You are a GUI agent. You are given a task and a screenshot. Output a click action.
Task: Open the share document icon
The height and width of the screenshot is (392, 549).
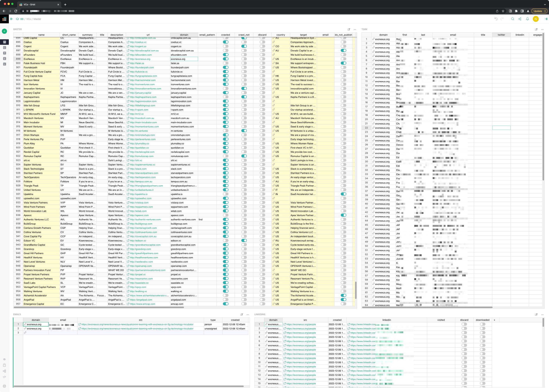(520, 19)
